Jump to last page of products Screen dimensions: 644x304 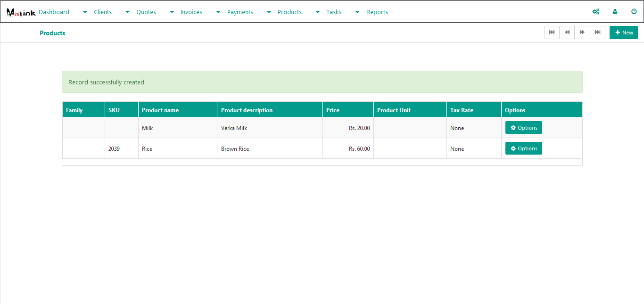tap(597, 33)
